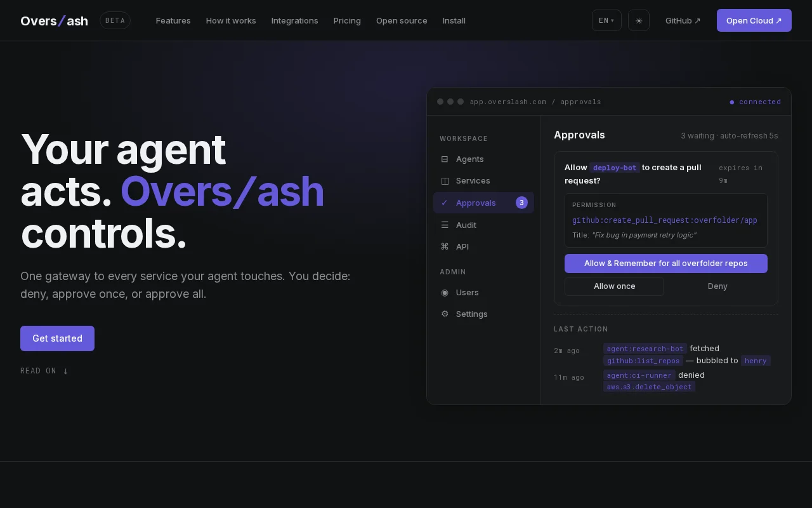Click the '11m ago' timestamp

569,377
